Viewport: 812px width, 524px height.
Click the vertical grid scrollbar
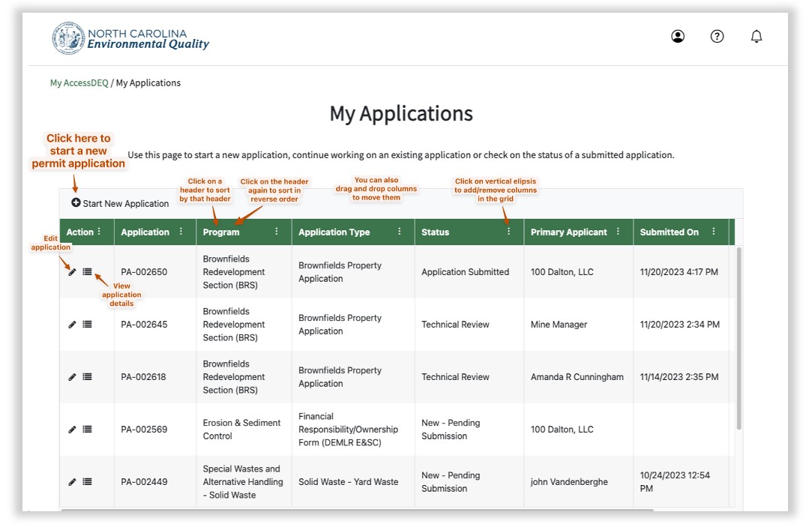pyautogui.click(x=739, y=338)
